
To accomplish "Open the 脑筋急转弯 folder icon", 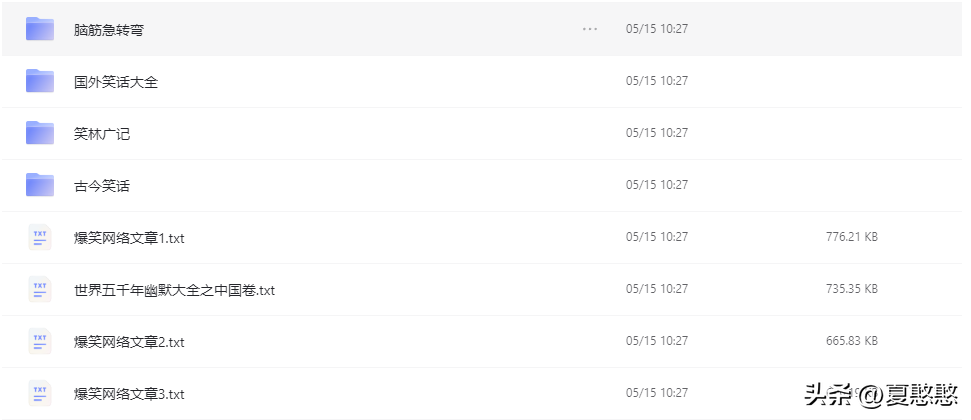I will tap(40, 29).
